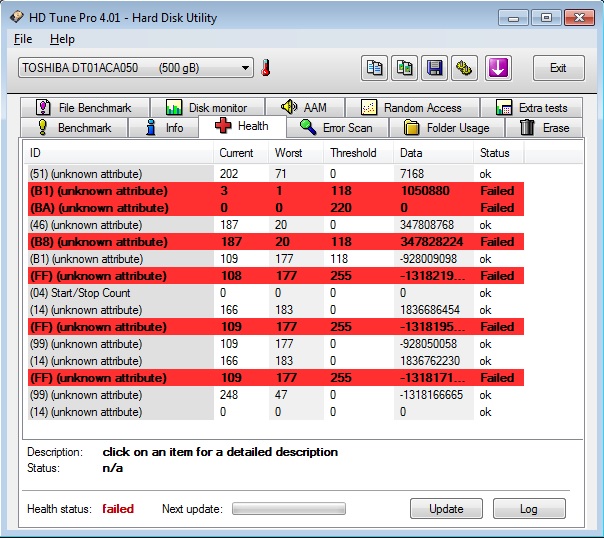This screenshot has height=538, width=604.
Task: Click the red thermometer temperature icon
Action: [265, 68]
